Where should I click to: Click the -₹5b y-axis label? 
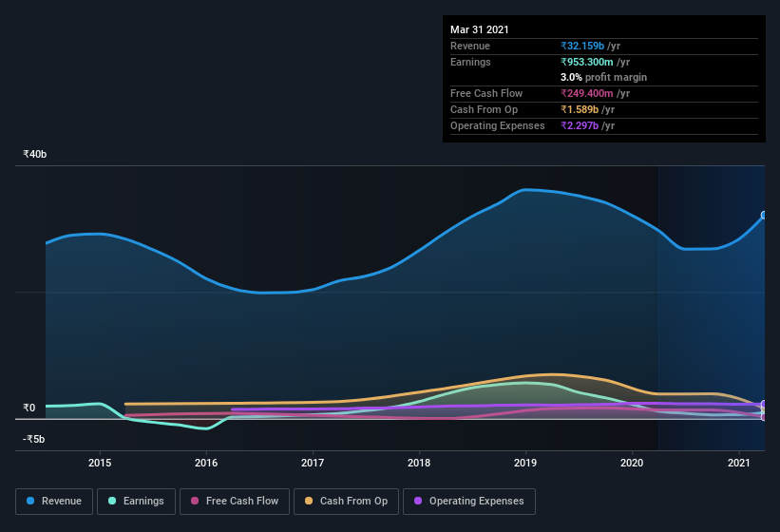point(34,439)
